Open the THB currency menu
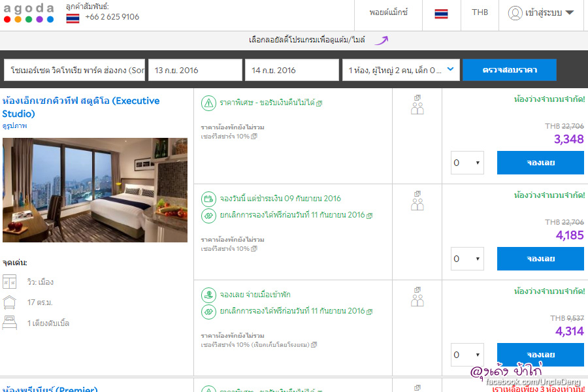Viewport: 588px width, 392px height. (480, 12)
